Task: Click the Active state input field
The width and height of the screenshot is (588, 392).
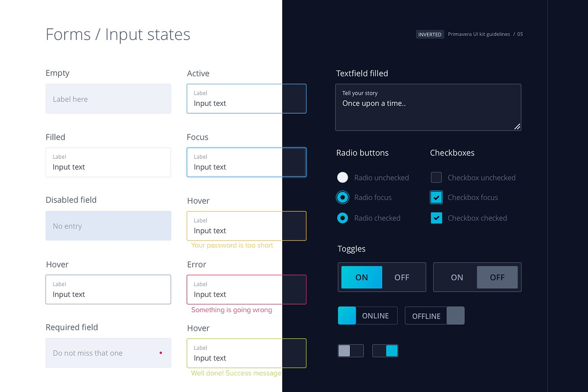Action: coord(246,98)
